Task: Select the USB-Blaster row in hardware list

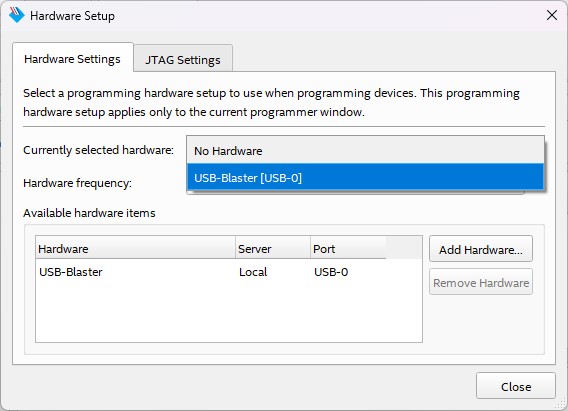Action: pos(229,272)
